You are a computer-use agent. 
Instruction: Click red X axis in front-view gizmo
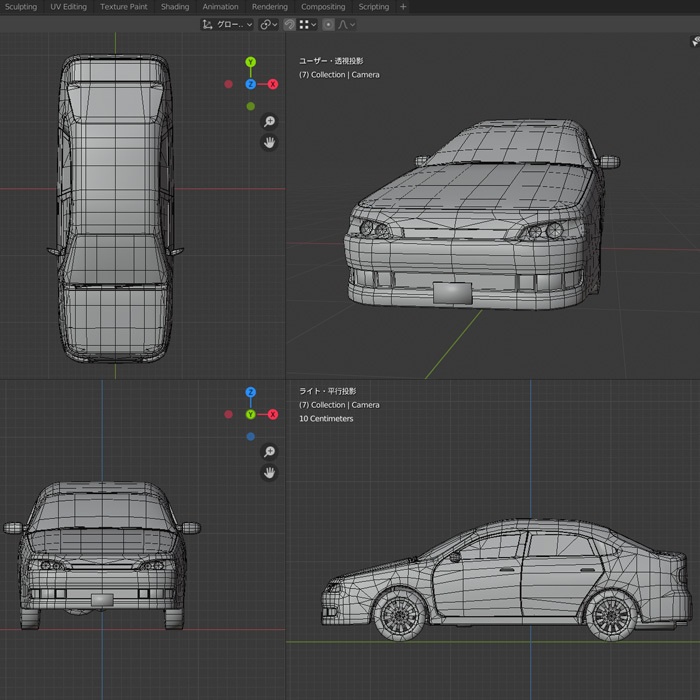coord(272,414)
